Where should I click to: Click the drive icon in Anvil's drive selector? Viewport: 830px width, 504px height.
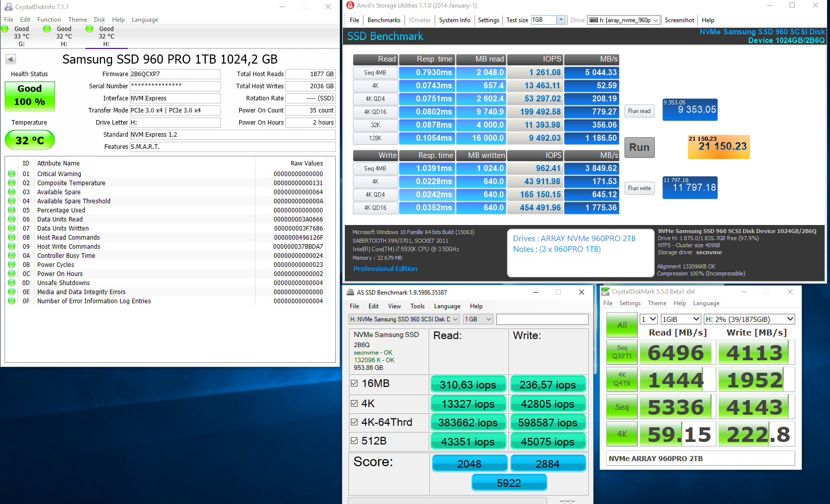593,20
